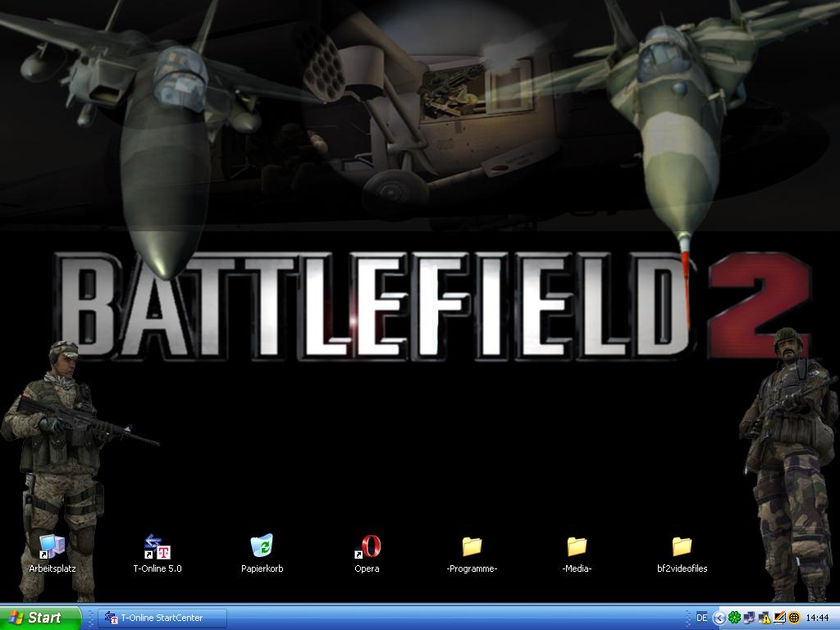Select the Arbeitsplatz desktop icon
This screenshot has height=630, width=840.
52,554
